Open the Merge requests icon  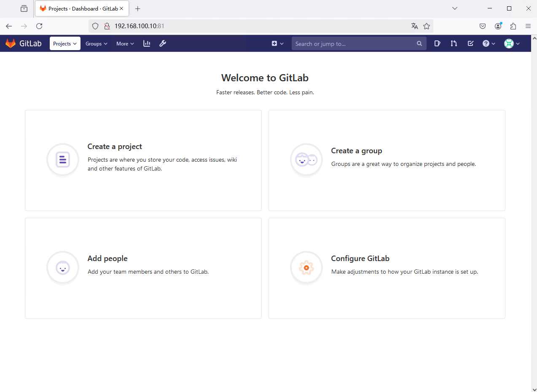(x=454, y=43)
